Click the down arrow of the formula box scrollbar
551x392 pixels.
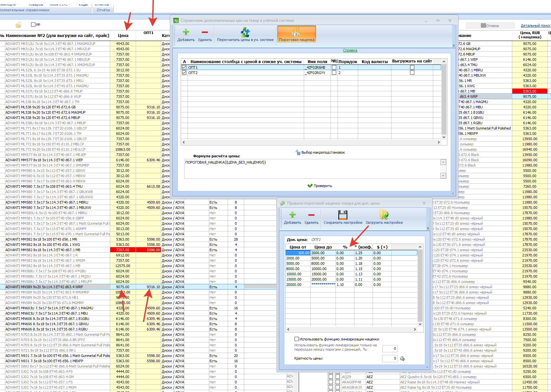443,176
